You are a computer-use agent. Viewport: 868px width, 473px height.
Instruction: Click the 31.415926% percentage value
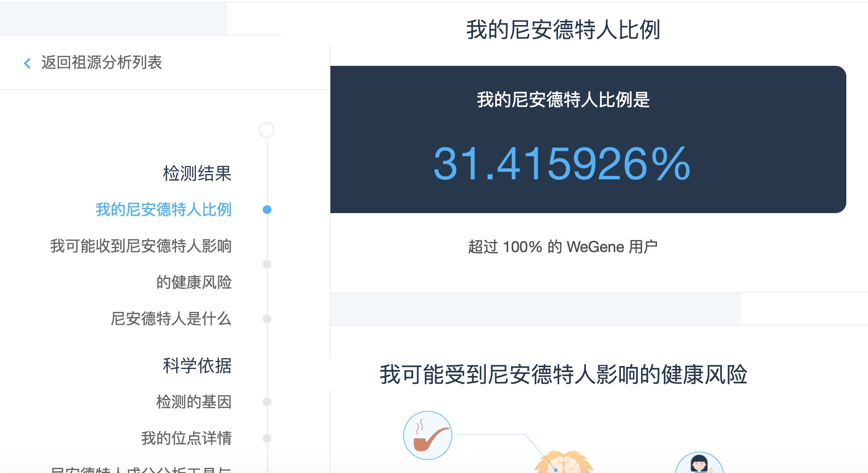pyautogui.click(x=562, y=164)
